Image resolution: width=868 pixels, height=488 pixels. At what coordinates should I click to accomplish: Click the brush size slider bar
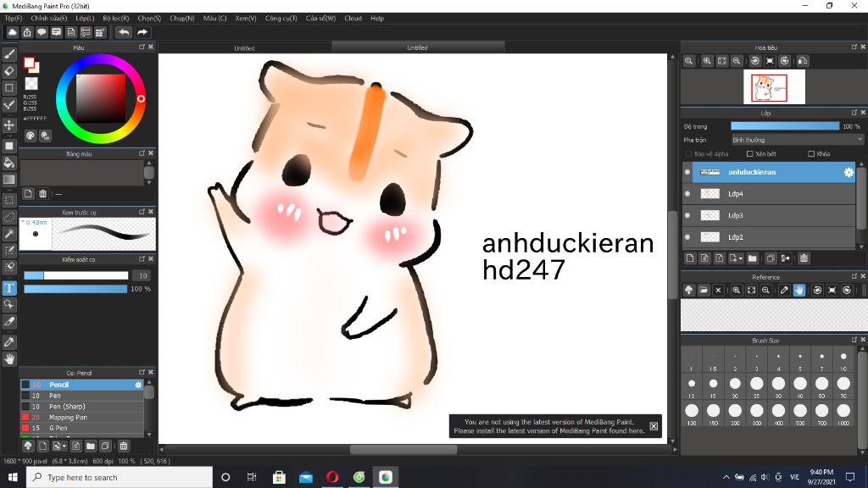pyautogui.click(x=75, y=275)
